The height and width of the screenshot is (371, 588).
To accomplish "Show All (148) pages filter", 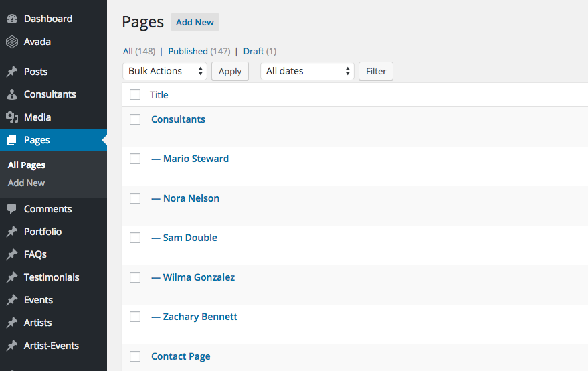I will (x=139, y=51).
